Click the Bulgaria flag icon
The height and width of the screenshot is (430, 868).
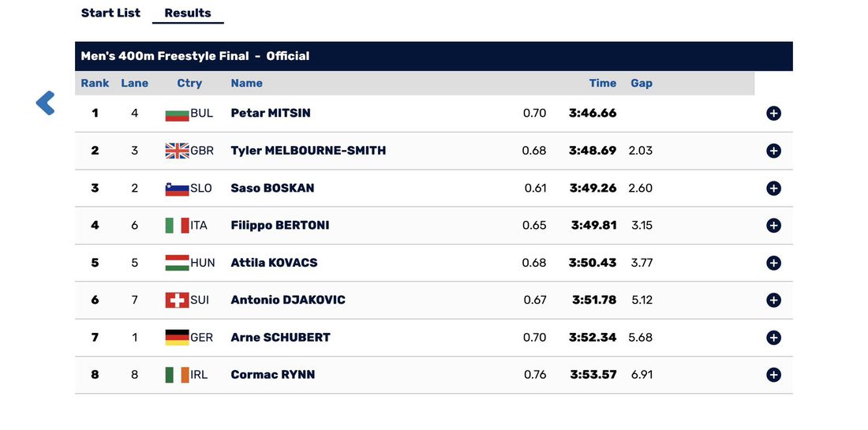(x=177, y=114)
